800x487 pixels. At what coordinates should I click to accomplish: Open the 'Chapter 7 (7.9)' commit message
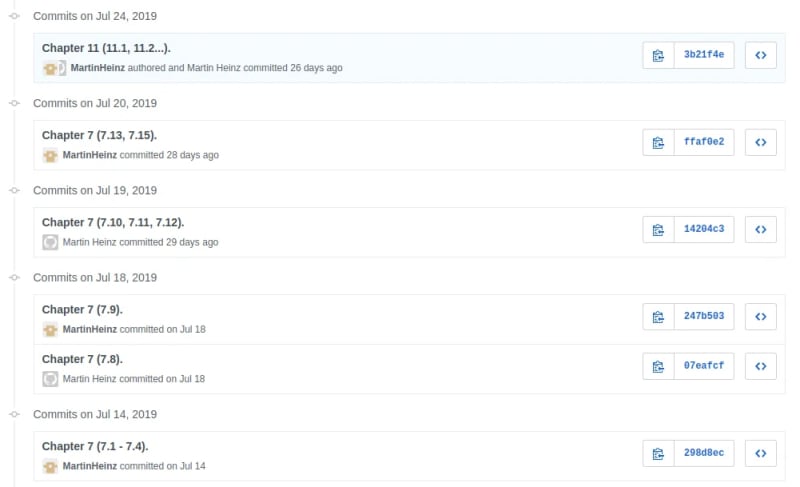point(82,309)
